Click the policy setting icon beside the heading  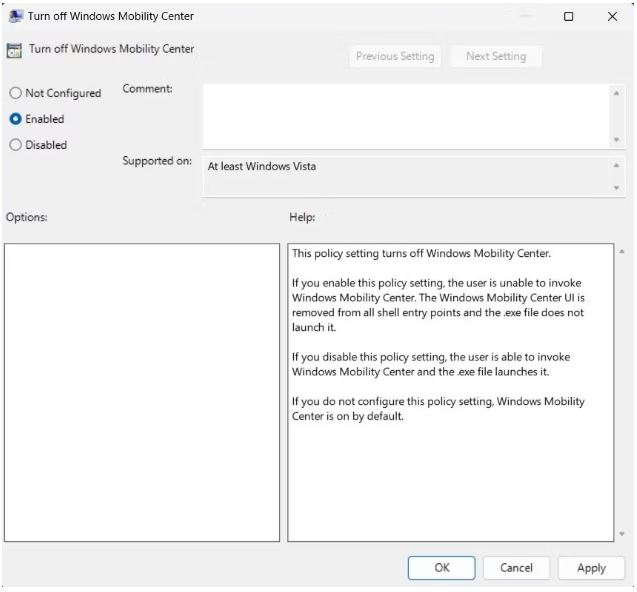click(14, 50)
